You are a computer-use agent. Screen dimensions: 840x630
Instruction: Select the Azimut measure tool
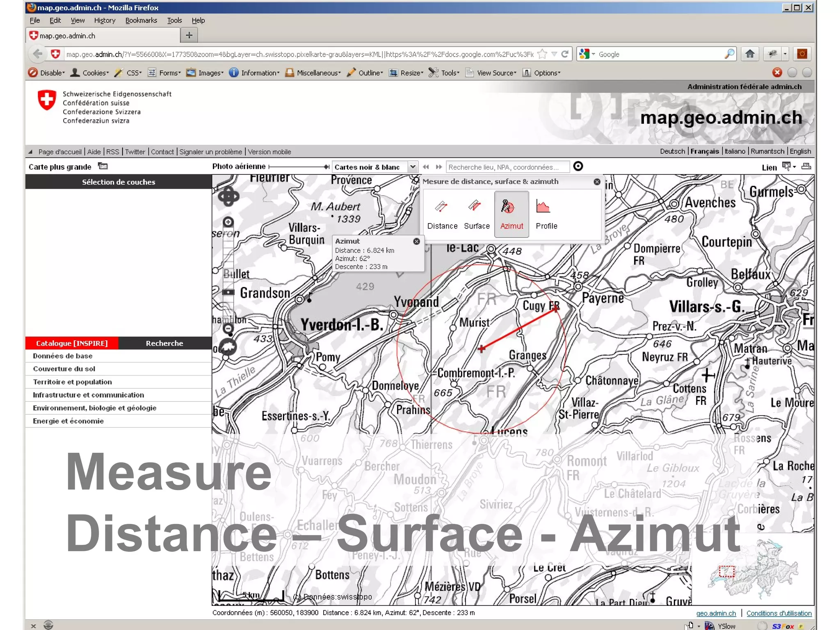click(x=511, y=214)
